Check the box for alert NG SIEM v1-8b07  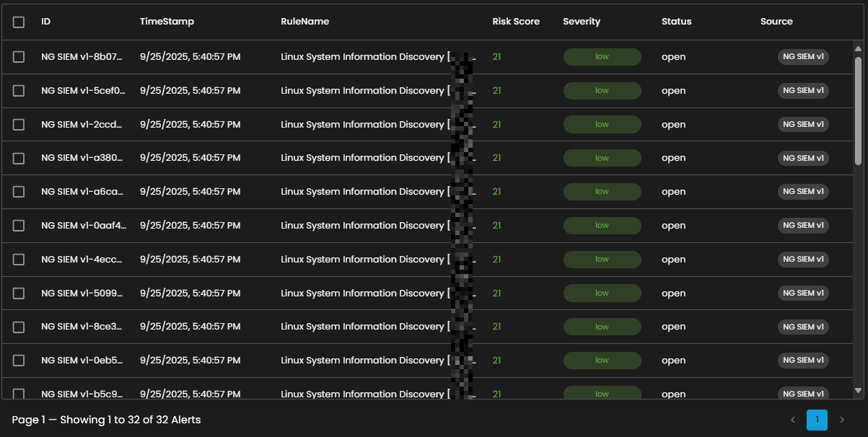click(x=19, y=57)
